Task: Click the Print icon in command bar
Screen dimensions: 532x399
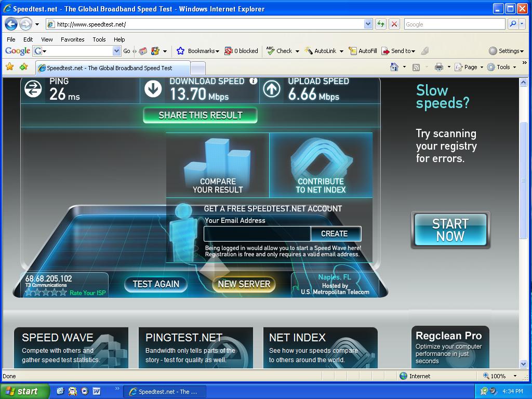Action: click(x=438, y=67)
